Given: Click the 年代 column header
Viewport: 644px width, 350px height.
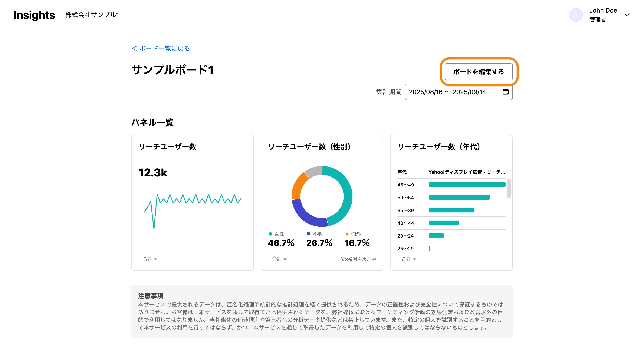Looking at the screenshot, I should click(x=402, y=172).
